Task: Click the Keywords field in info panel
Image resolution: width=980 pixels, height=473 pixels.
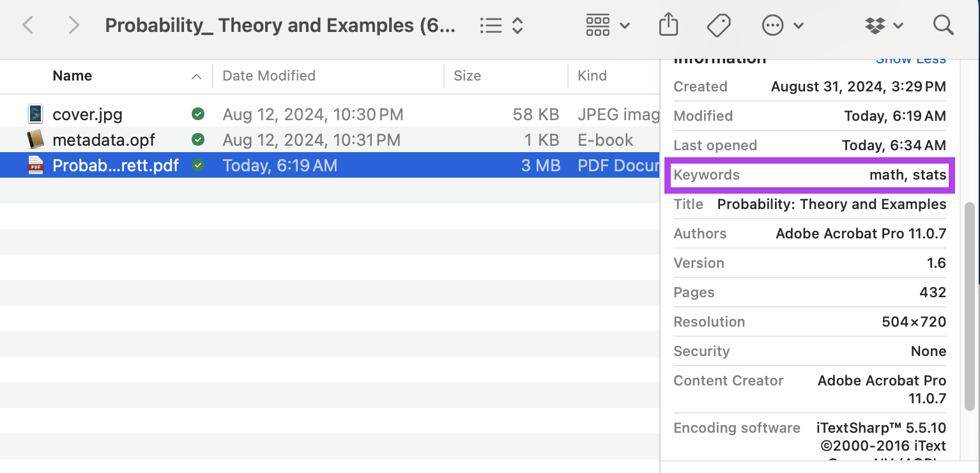Action: pos(810,175)
